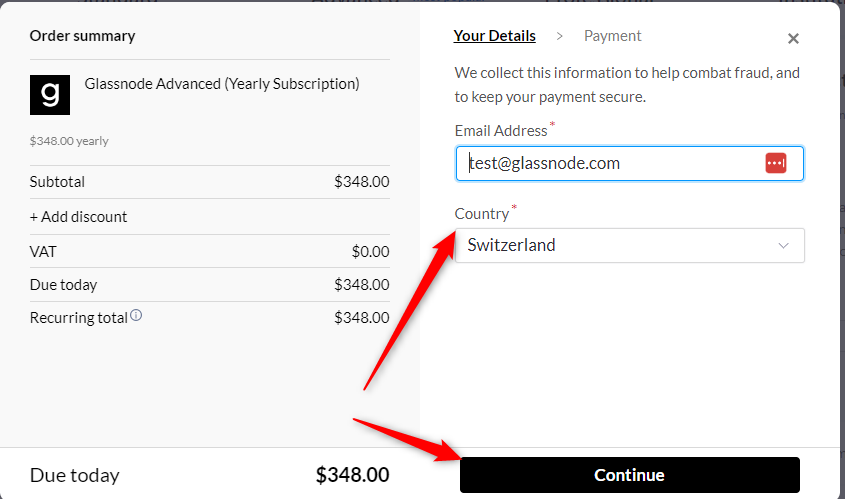Click the Add discount link

79,217
